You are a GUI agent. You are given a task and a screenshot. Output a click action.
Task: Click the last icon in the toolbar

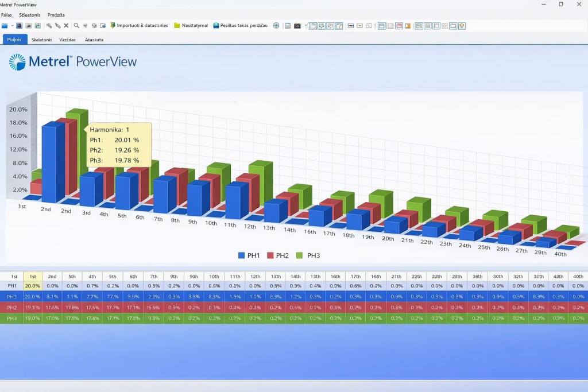coord(462,26)
